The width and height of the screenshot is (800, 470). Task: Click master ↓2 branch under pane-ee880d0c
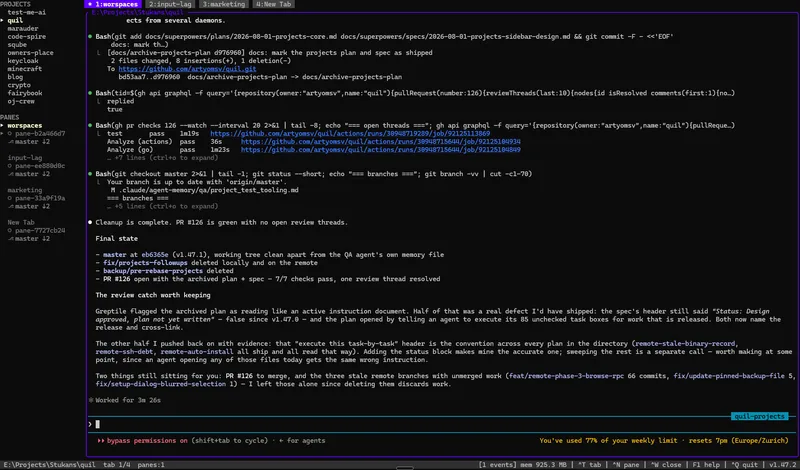click(x=32, y=174)
